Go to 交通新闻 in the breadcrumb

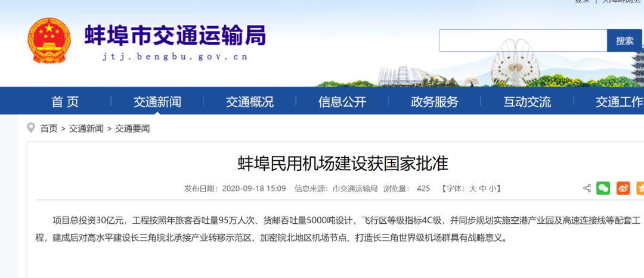pos(86,129)
